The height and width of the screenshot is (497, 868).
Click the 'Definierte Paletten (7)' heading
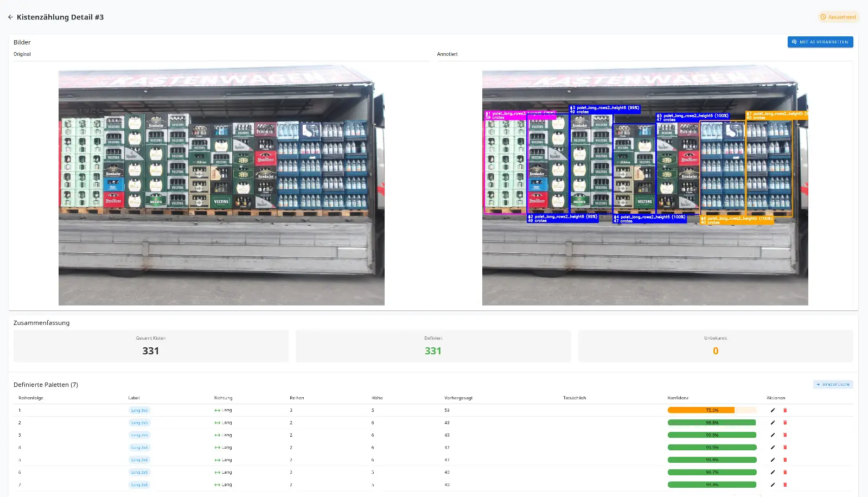tap(46, 385)
